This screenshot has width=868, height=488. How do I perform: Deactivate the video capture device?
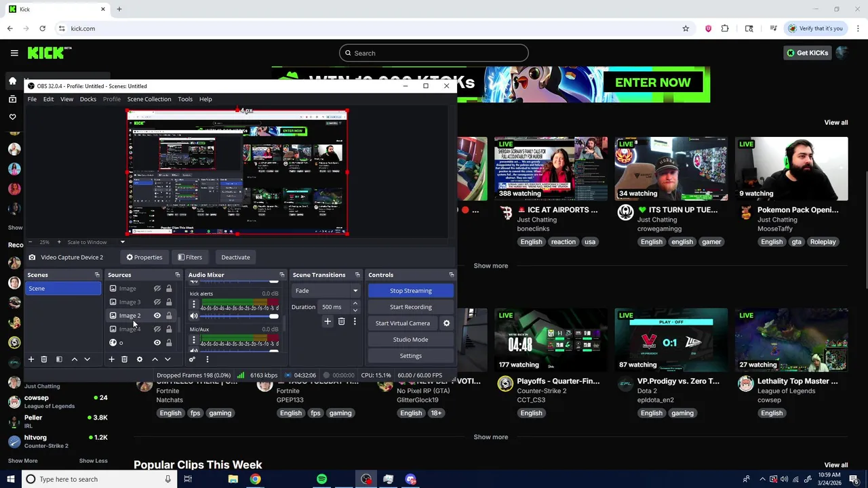pos(235,258)
